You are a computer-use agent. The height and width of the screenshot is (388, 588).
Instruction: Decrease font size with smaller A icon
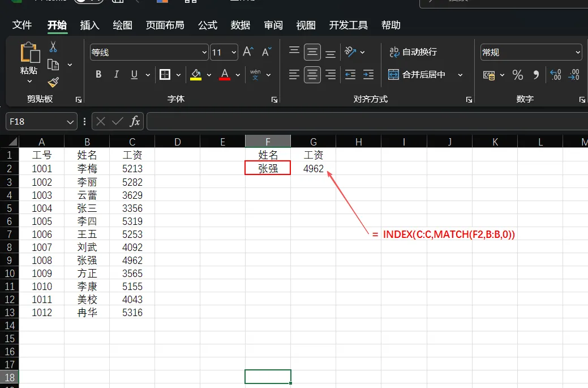coord(266,52)
